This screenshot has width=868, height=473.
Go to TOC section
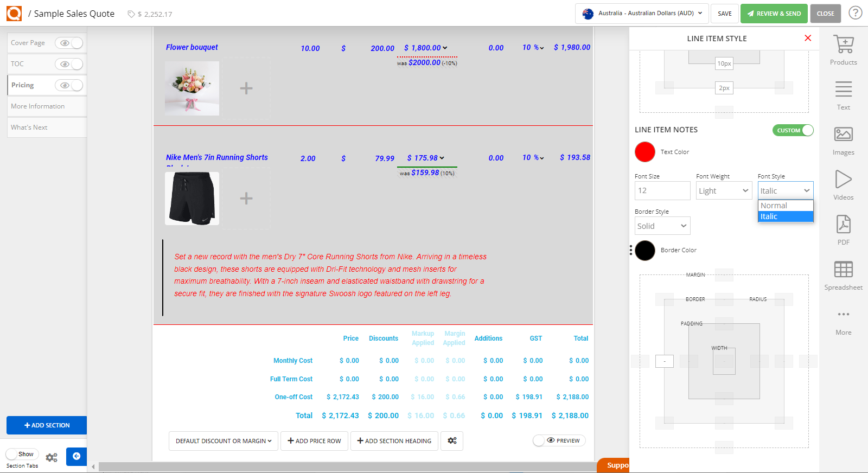pos(17,64)
